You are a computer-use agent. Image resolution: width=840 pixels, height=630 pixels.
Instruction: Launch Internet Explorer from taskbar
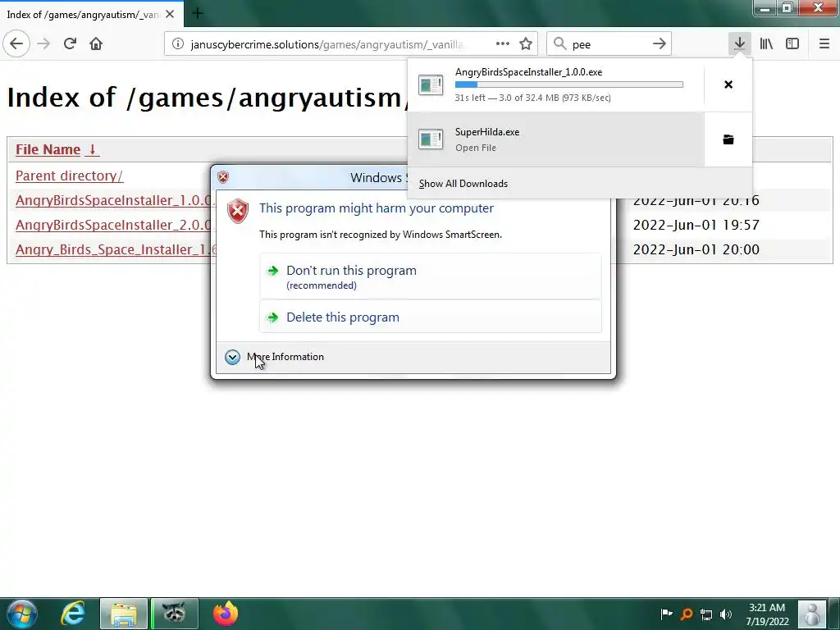(73, 614)
